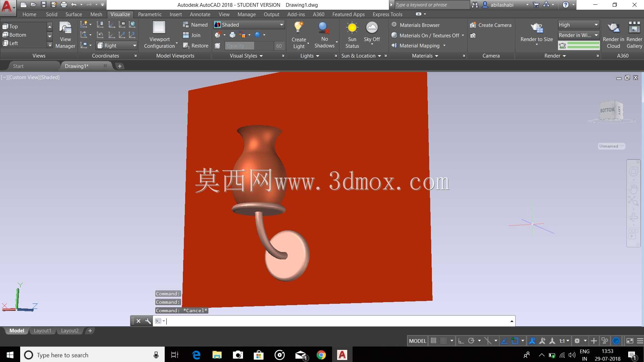Image resolution: width=644 pixels, height=362 pixels.
Task: Expand the Visual Styles panel
Action: pyautogui.click(x=246, y=56)
